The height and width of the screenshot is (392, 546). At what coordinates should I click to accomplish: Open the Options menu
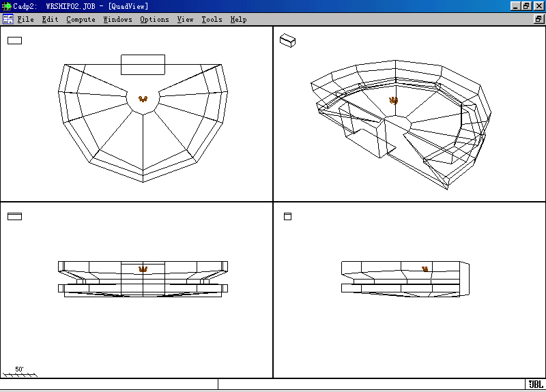coord(155,20)
